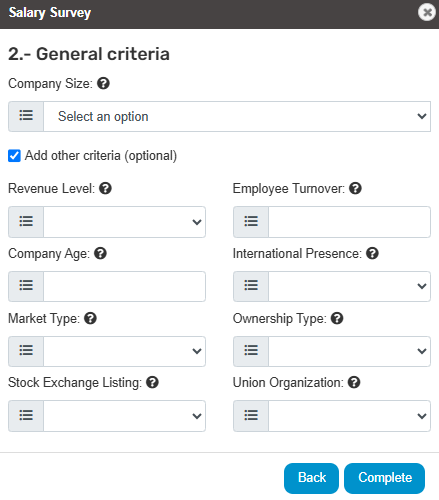Open the Company Size dropdown
439x500 pixels.
(x=237, y=116)
